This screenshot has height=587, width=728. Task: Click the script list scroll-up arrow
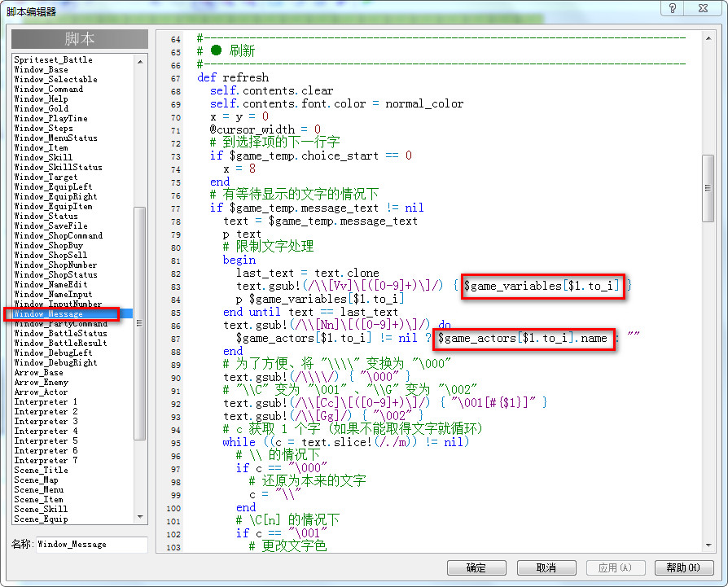click(x=140, y=62)
